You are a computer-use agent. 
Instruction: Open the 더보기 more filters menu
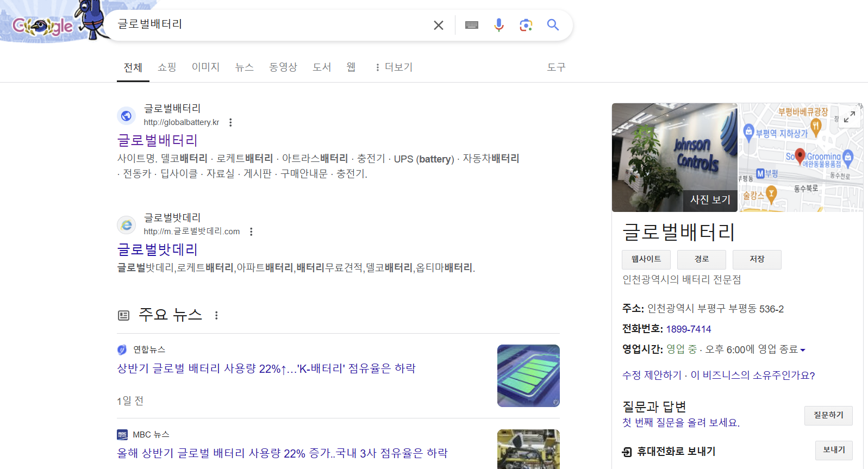[x=394, y=67]
